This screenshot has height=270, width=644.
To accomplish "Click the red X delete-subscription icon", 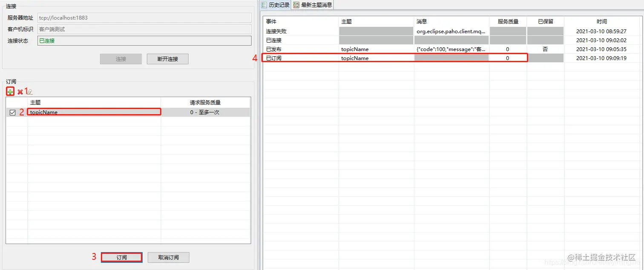I will point(20,92).
